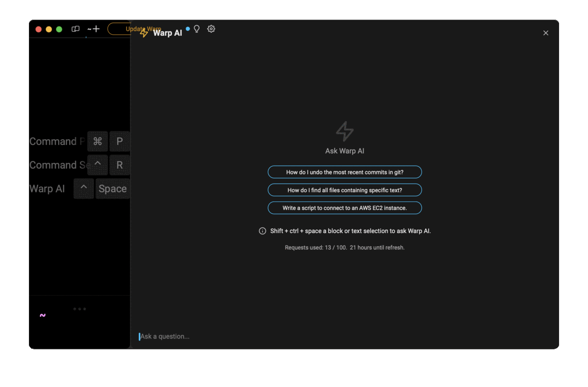This screenshot has width=588, height=387.
Task: Open the ellipsis menu in the terminal footer
Action: point(79,309)
